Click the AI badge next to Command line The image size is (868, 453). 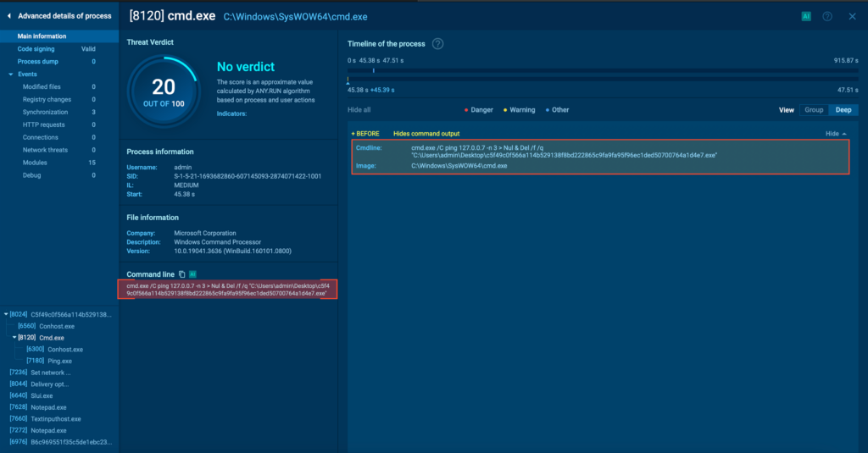click(x=193, y=274)
